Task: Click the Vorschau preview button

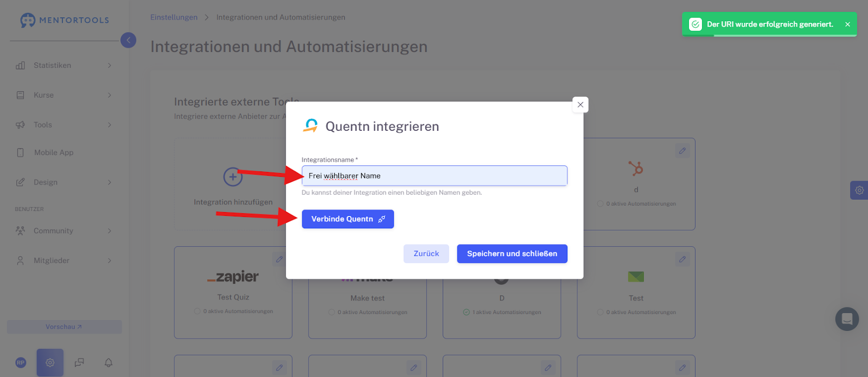Action: click(x=64, y=327)
